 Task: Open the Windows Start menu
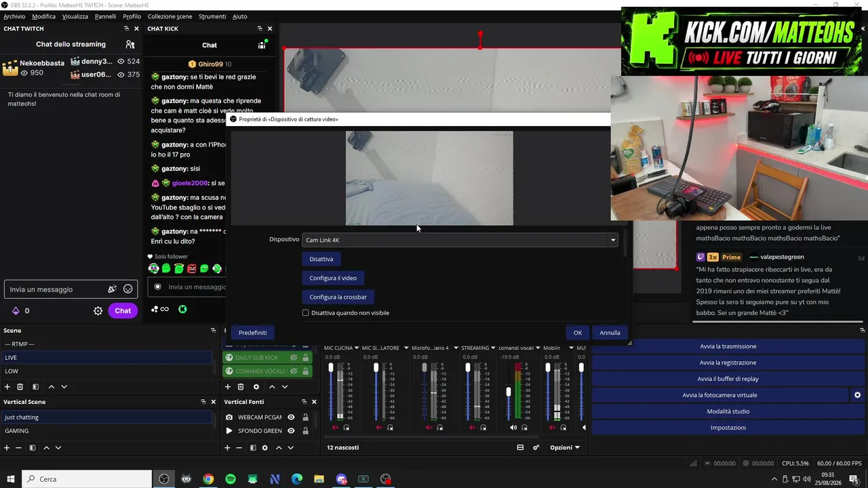(10, 479)
